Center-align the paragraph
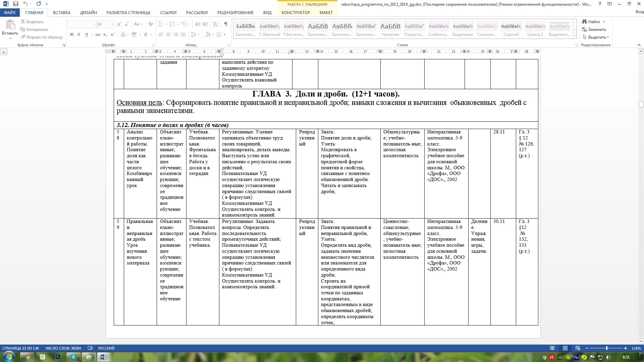This screenshot has width=644, height=362. click(x=168, y=35)
